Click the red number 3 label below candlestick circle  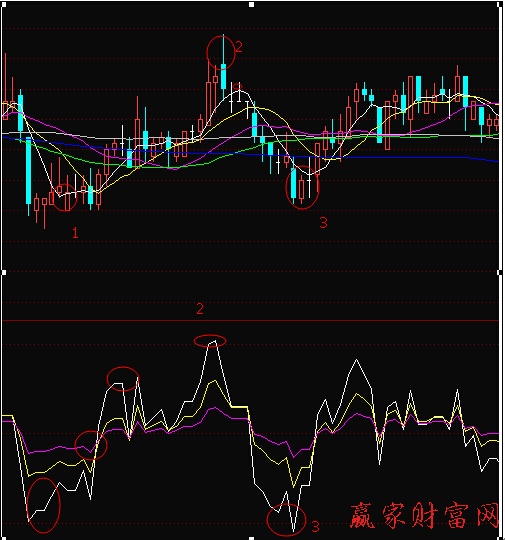coord(323,223)
